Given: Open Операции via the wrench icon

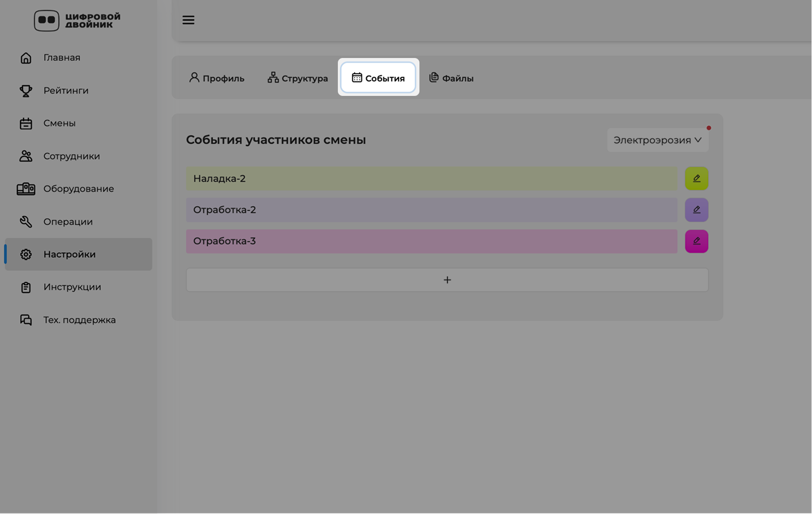Looking at the screenshot, I should pyautogui.click(x=26, y=222).
